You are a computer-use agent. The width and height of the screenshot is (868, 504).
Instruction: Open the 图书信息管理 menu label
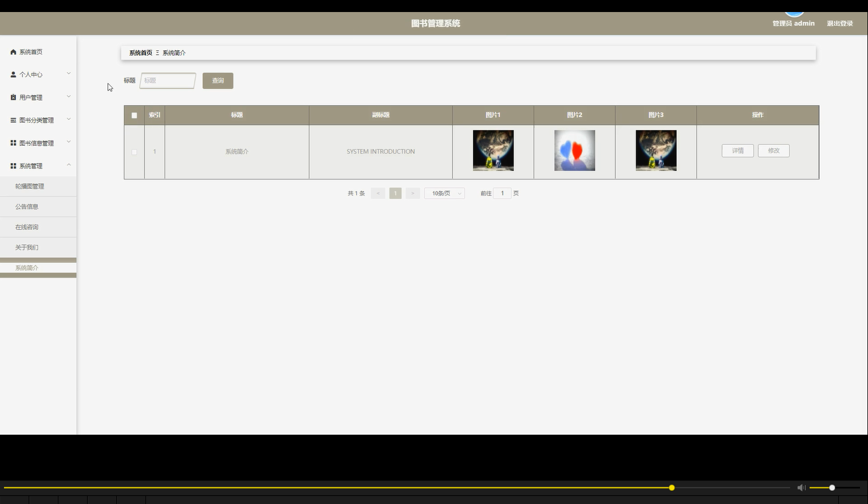pyautogui.click(x=37, y=143)
